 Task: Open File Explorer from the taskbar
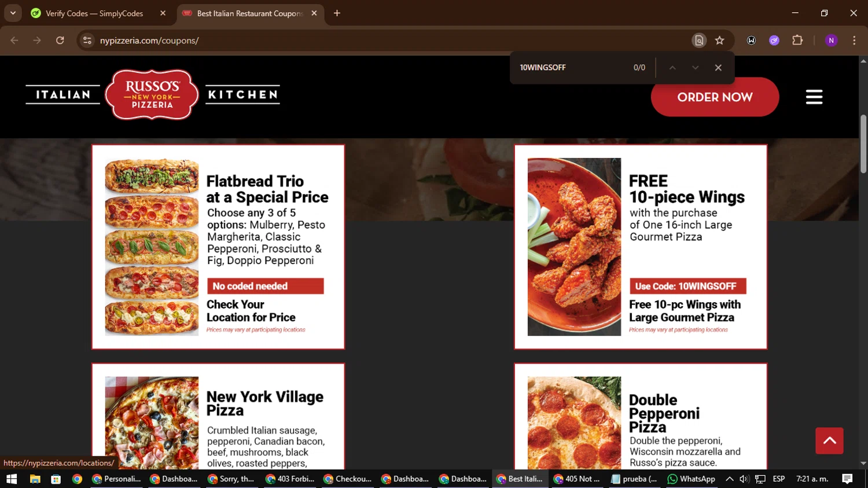pos(35,479)
